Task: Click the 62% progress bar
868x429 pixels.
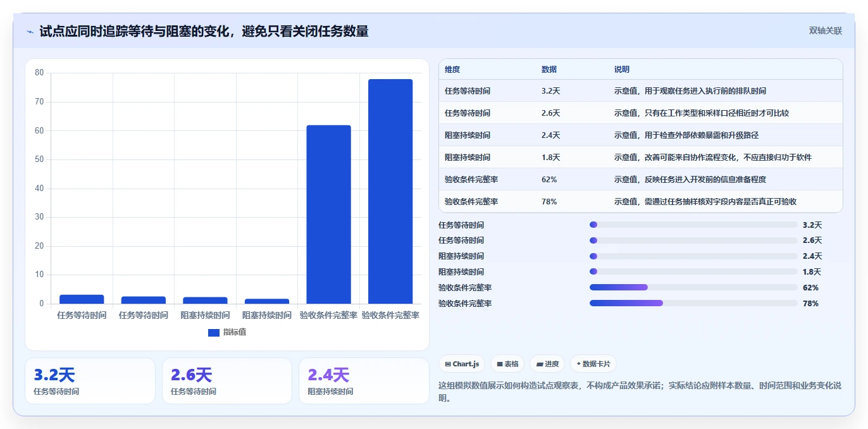Action: click(x=693, y=287)
